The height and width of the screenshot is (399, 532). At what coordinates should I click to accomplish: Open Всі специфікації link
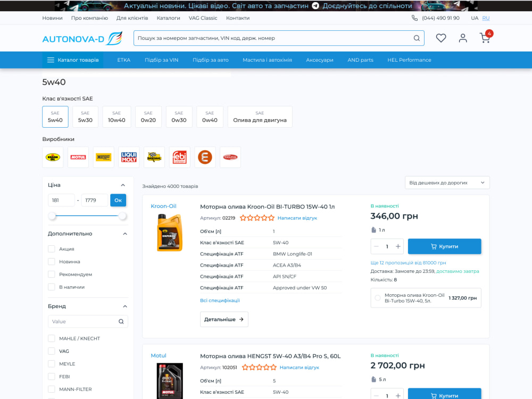click(220, 301)
